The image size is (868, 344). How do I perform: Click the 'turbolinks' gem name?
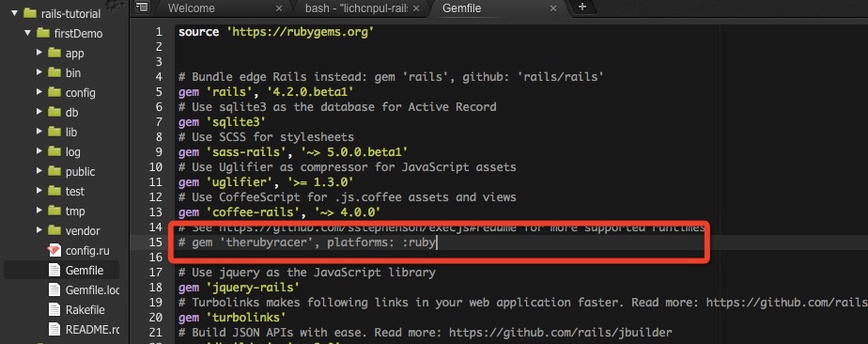[x=246, y=318]
